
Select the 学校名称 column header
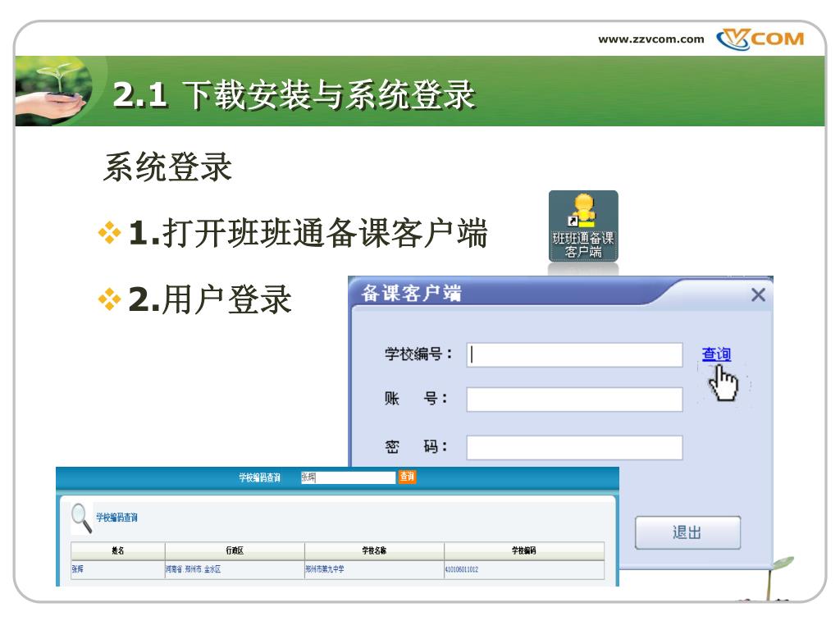[x=374, y=550]
